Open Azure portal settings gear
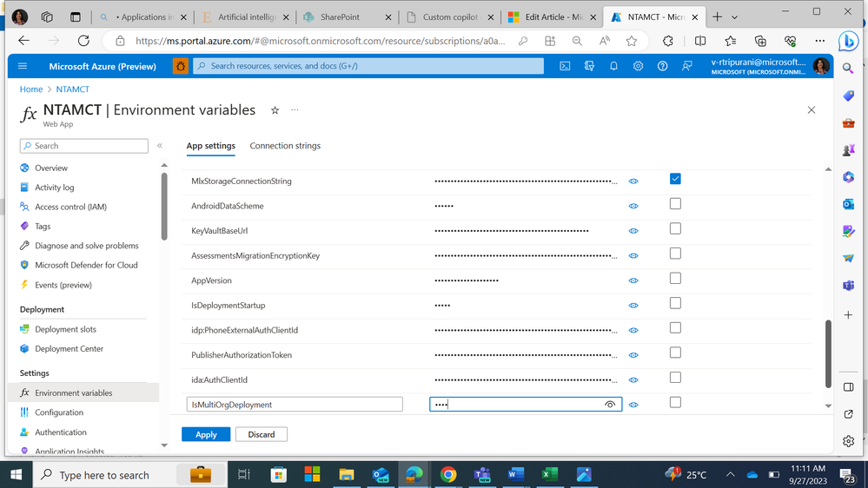This screenshot has width=868, height=488. click(638, 66)
